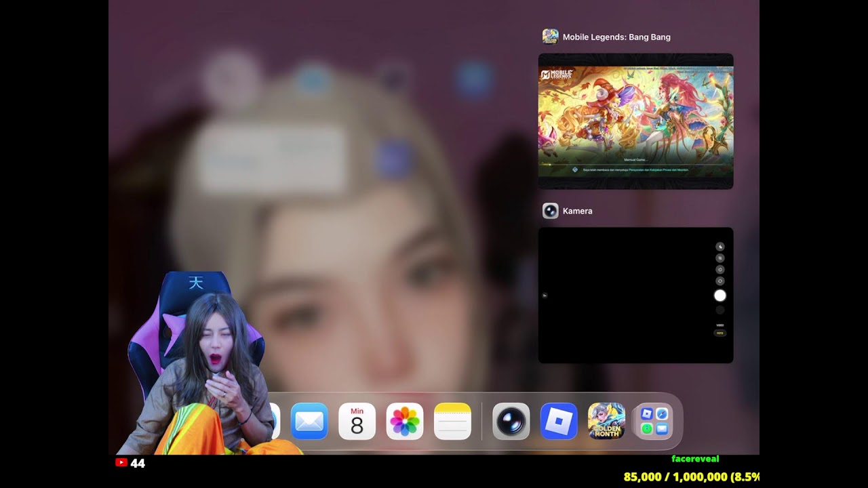This screenshot has height=488, width=868.
Task: Switch to the Kamera app preview
Action: (x=635, y=296)
